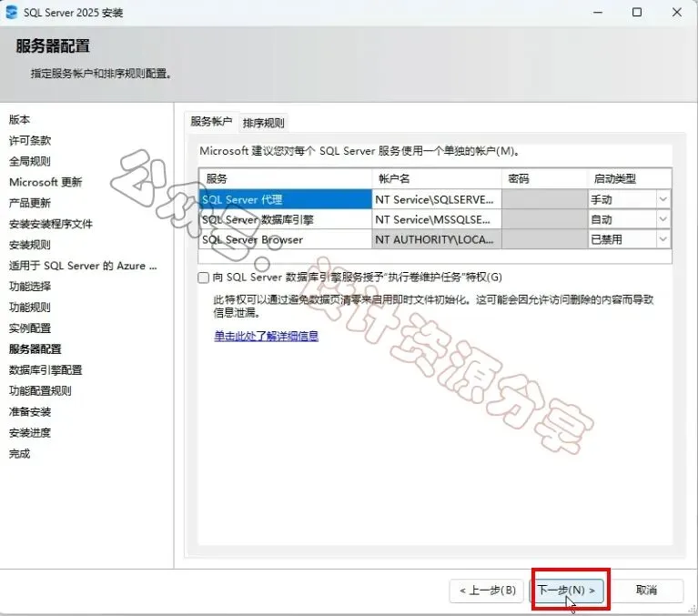This screenshot has height=616, width=698.
Task: Cancel setup with the 取消 button
Action: point(646,591)
